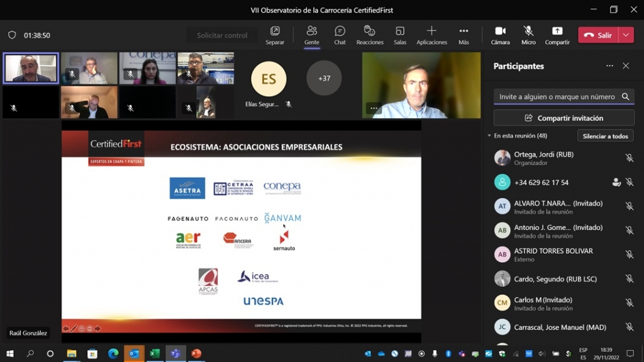Open Salas breakout rooms

pos(400,35)
